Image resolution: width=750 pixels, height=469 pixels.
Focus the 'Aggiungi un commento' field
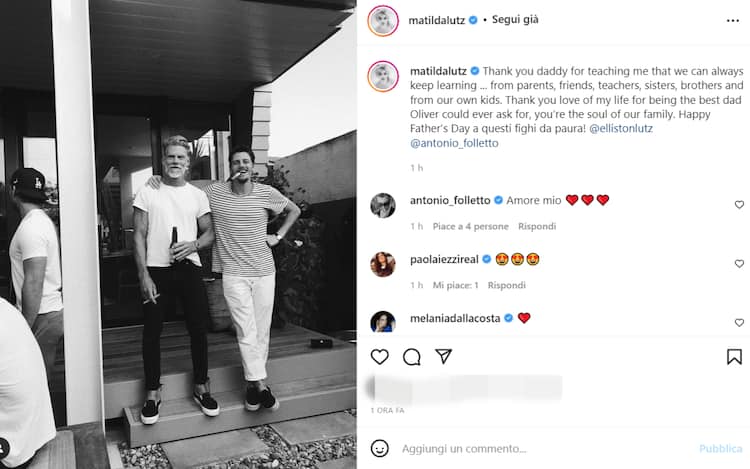coord(545,448)
